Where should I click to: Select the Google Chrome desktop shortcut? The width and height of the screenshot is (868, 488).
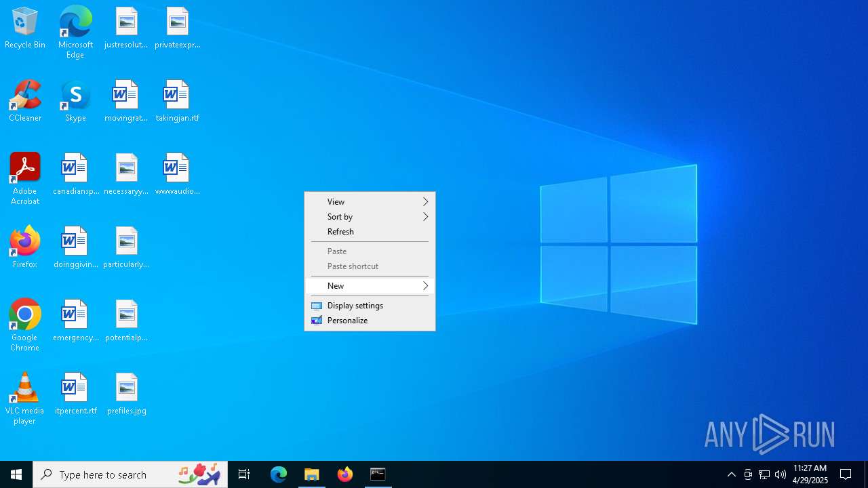(x=25, y=325)
